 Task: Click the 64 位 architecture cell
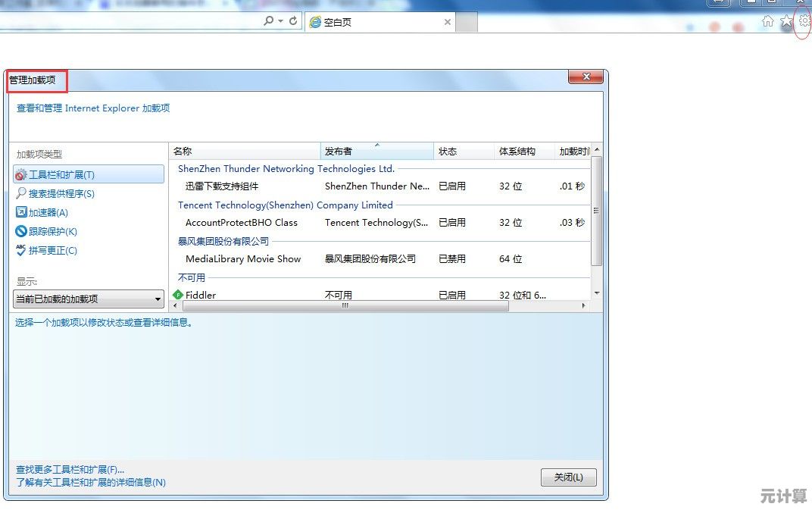point(511,258)
